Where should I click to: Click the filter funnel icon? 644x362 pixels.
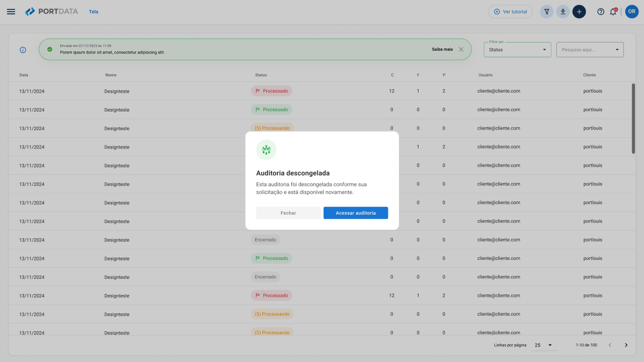tap(547, 12)
